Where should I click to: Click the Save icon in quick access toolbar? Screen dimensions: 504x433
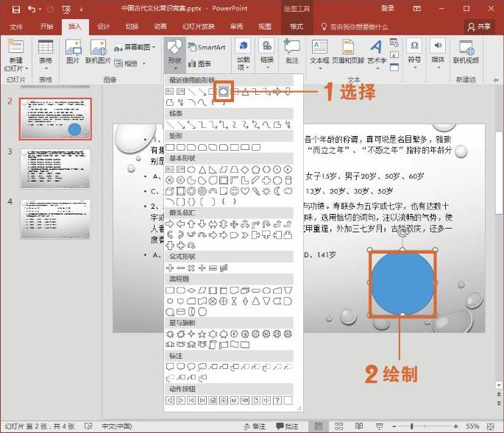(15, 10)
